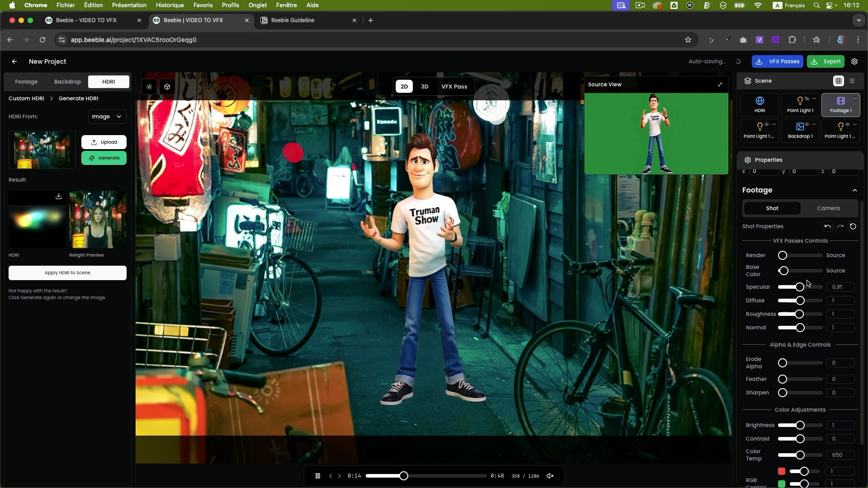868x488 pixels.
Task: Go back using the project back arrow
Action: (14, 61)
